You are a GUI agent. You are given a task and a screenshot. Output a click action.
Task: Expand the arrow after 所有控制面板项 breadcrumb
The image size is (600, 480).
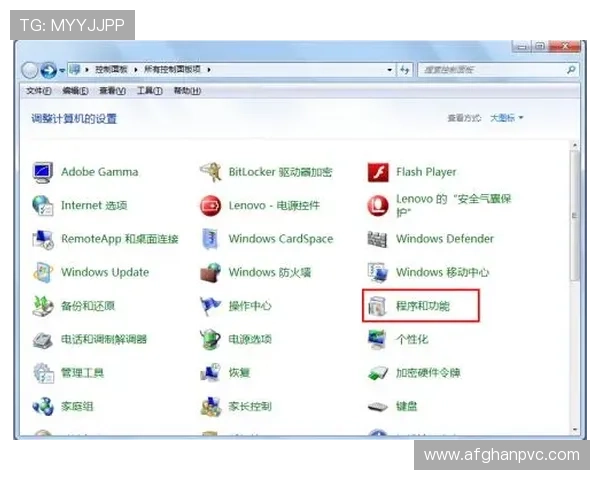point(209,70)
